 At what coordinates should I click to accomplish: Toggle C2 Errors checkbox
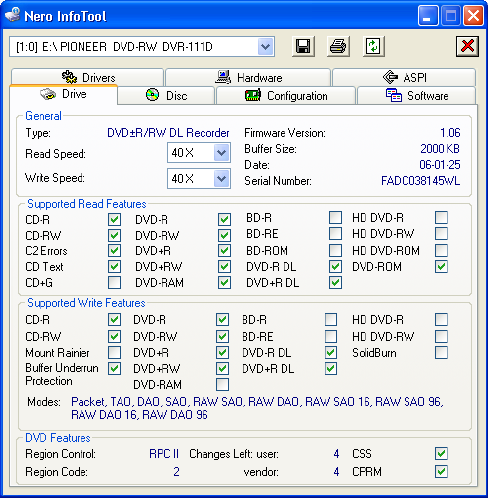pos(114,250)
